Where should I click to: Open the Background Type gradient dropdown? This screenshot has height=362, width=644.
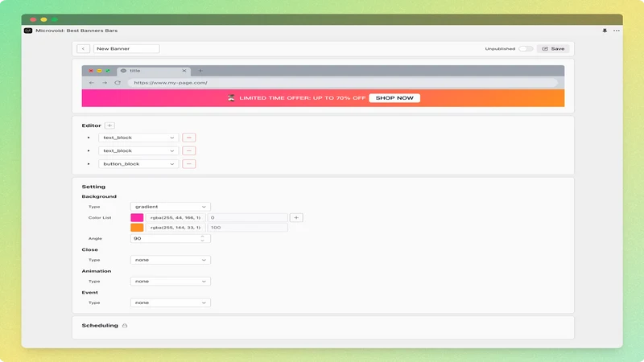point(171,207)
